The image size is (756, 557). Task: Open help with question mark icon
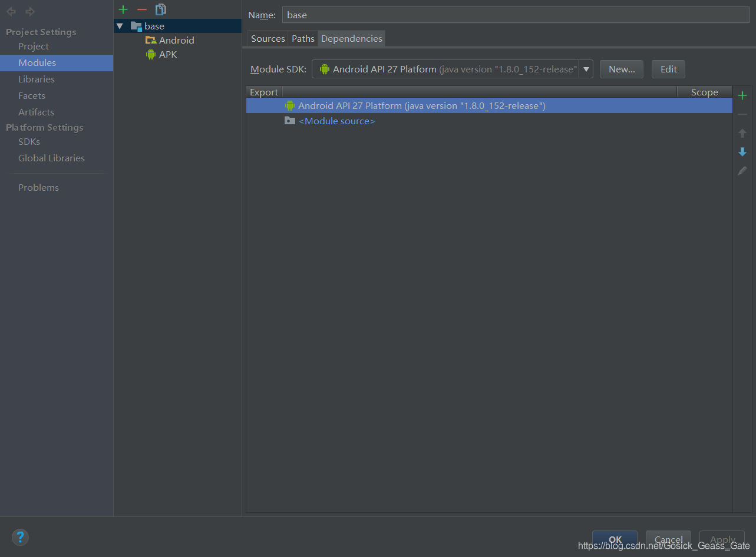20,537
